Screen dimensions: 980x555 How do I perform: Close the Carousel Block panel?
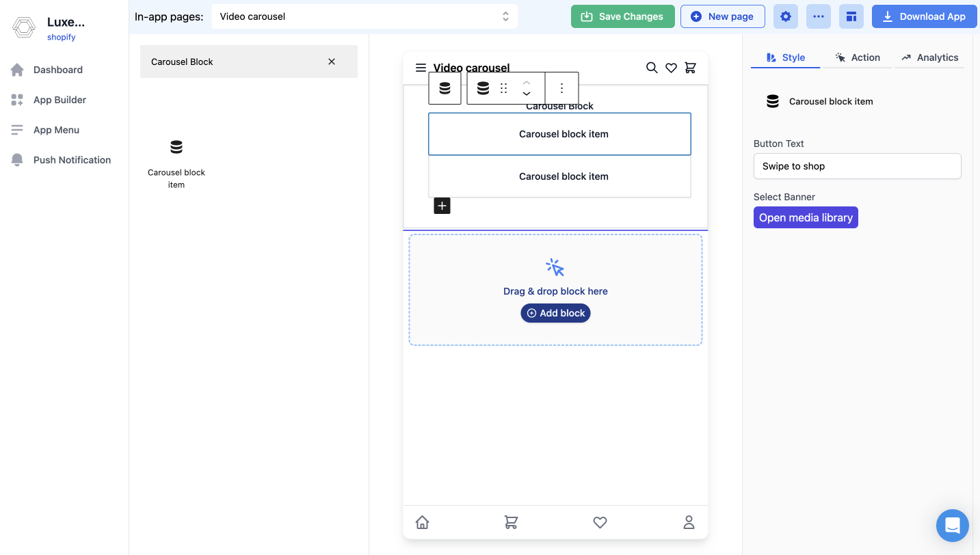click(332, 62)
